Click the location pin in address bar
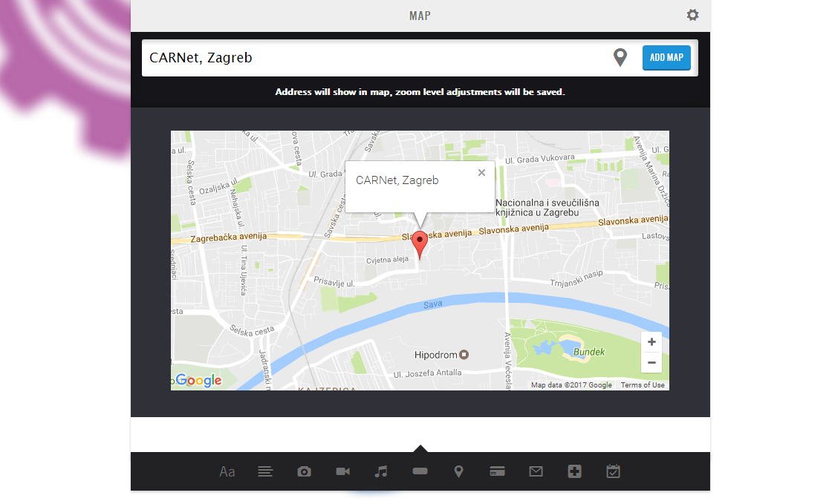Screen dimensions: 832x504 coord(620,58)
